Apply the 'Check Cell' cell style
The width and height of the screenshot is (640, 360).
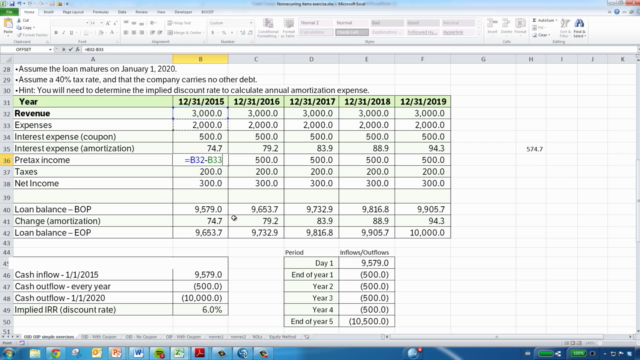point(352,32)
